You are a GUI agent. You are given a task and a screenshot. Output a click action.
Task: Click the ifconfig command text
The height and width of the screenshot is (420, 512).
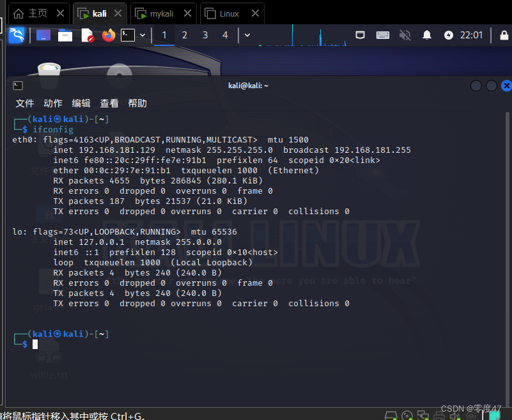point(53,130)
